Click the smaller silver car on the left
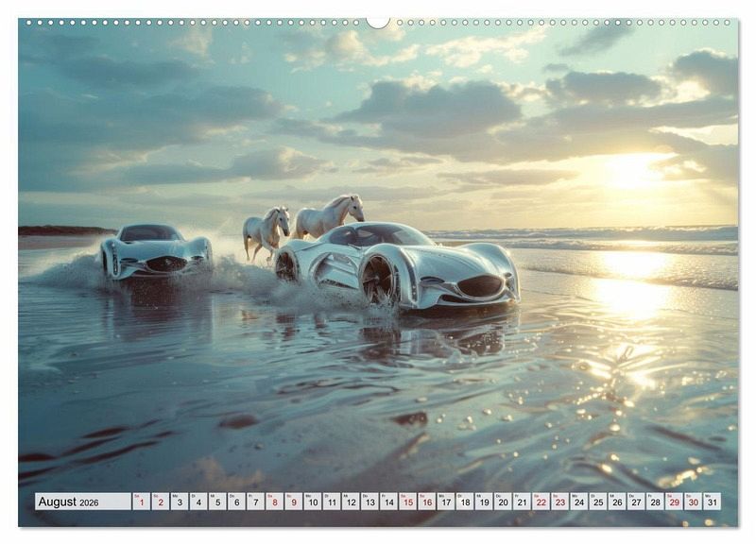The width and height of the screenshot is (756, 545). click(156, 250)
